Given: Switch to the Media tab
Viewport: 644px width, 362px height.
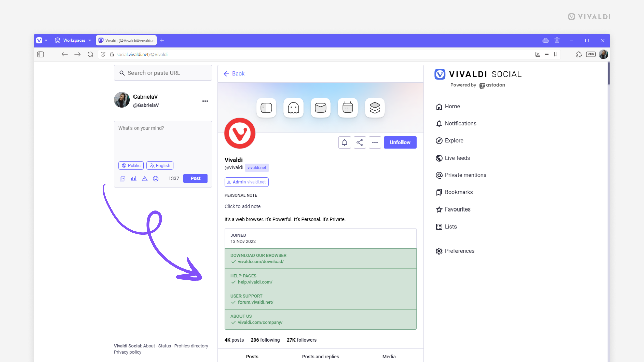Looking at the screenshot, I should (389, 356).
